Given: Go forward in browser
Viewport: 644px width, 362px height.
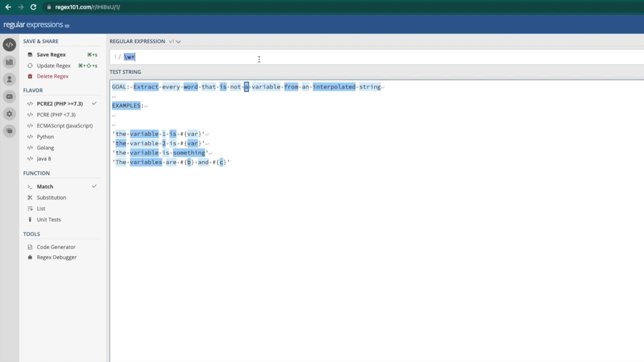Looking at the screenshot, I should [x=20, y=7].
